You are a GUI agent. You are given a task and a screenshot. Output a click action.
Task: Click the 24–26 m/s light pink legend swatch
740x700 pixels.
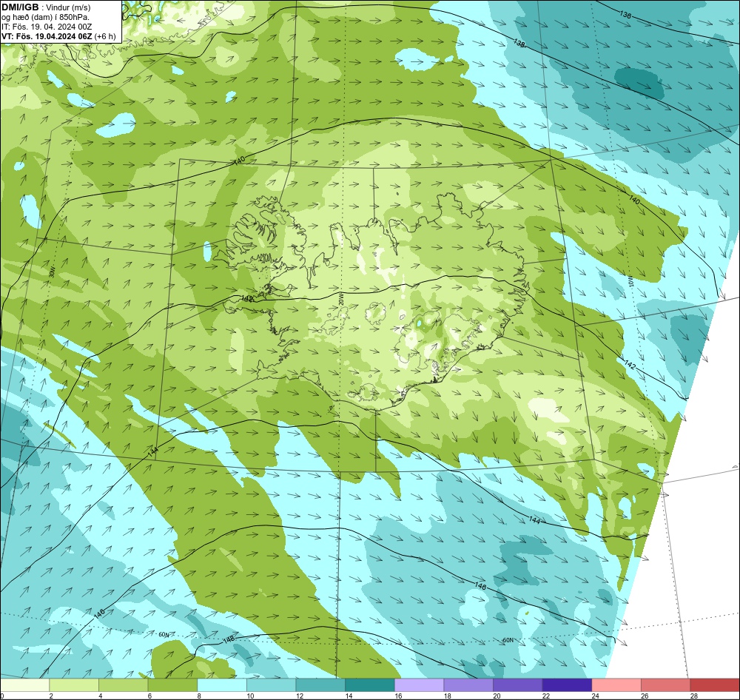pos(616,685)
